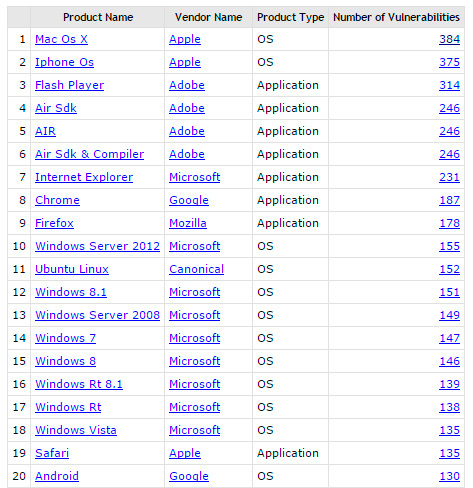Click the Product Name column header

(x=98, y=17)
